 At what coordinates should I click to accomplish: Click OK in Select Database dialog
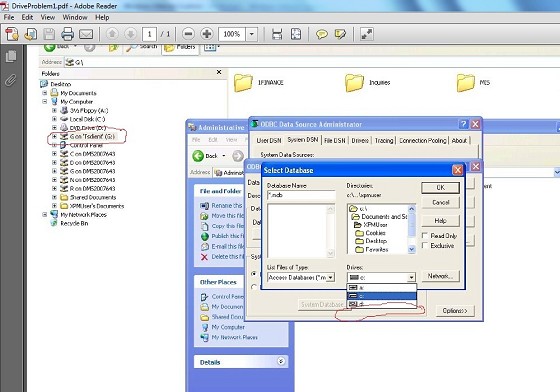point(440,187)
